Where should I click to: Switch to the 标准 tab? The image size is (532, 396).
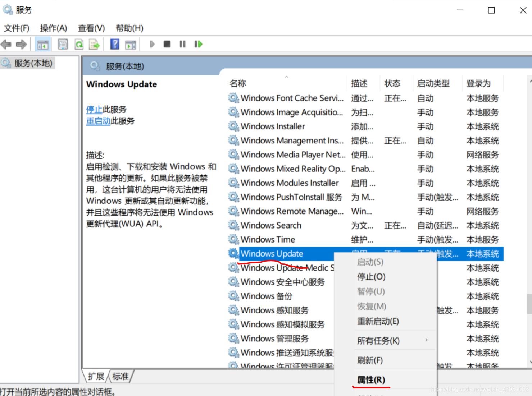[x=121, y=376]
